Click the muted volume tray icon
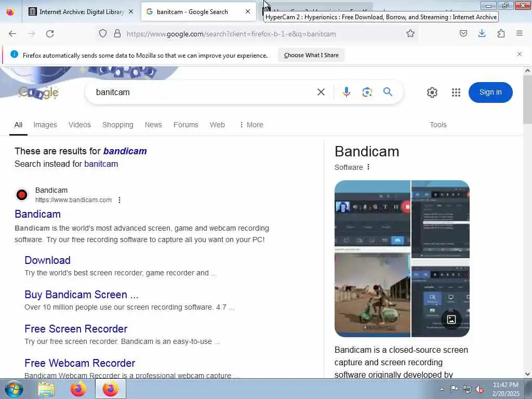 click(x=480, y=390)
